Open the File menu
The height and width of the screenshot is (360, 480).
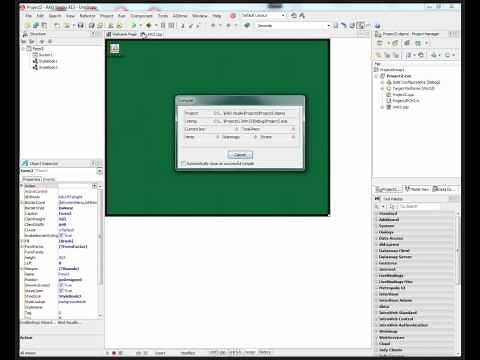pyautogui.click(x=29, y=16)
